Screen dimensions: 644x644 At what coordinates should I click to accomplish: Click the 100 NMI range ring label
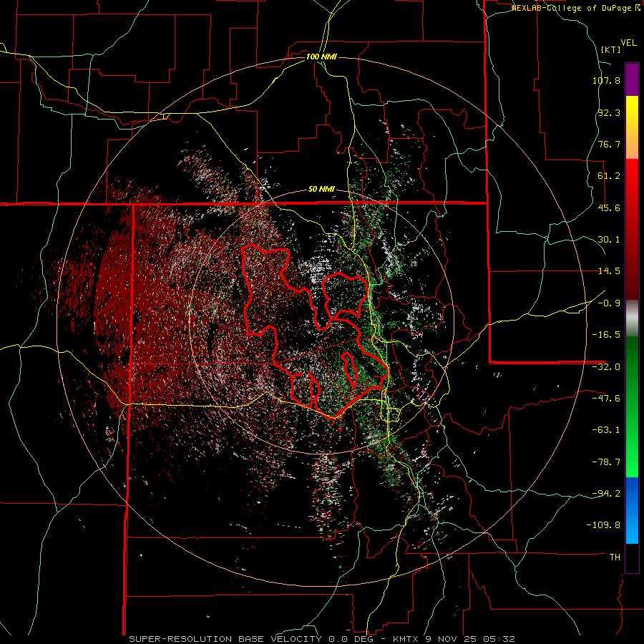pyautogui.click(x=321, y=57)
